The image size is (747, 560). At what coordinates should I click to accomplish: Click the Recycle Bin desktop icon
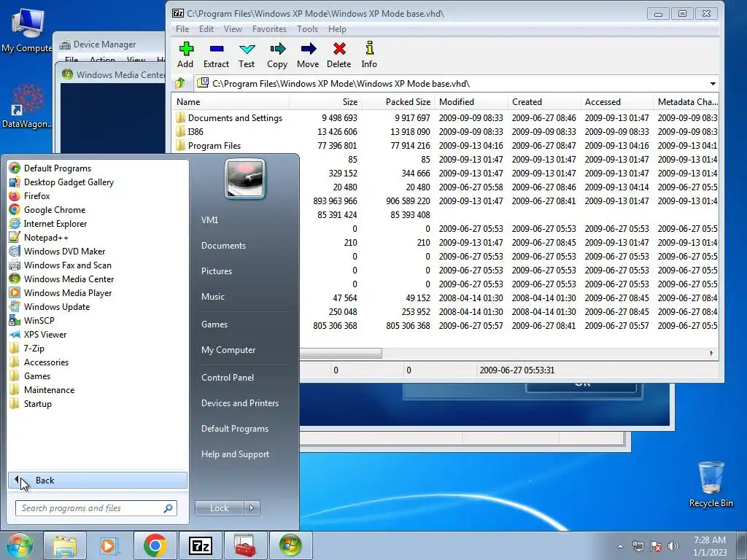[711, 484]
